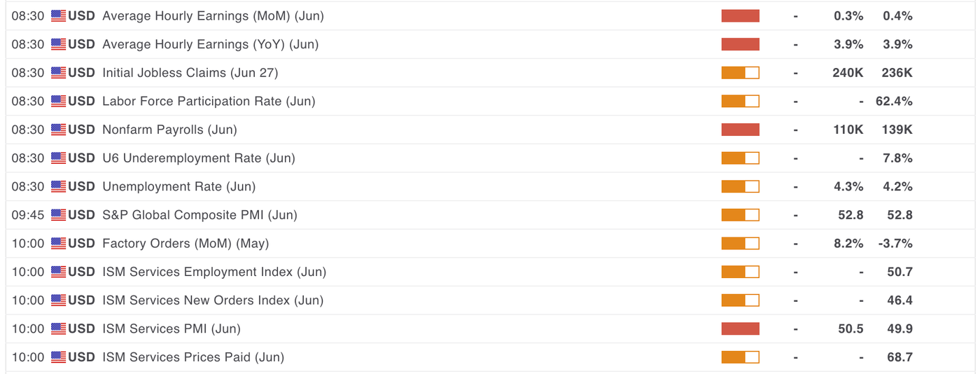The width and height of the screenshot is (980, 374).
Task: Click the flag icon on ISM Services PMI row
Action: 58,328
